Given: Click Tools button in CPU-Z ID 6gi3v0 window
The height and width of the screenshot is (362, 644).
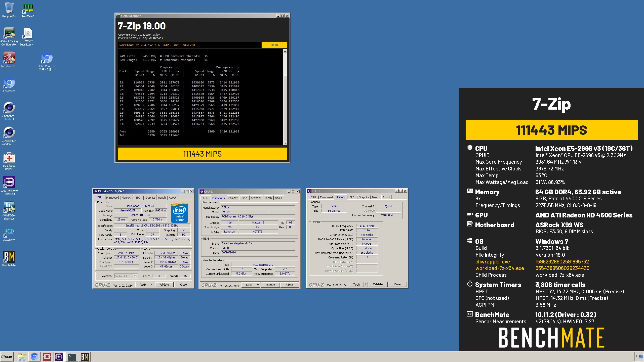Looking at the screenshot, I should click(143, 285).
